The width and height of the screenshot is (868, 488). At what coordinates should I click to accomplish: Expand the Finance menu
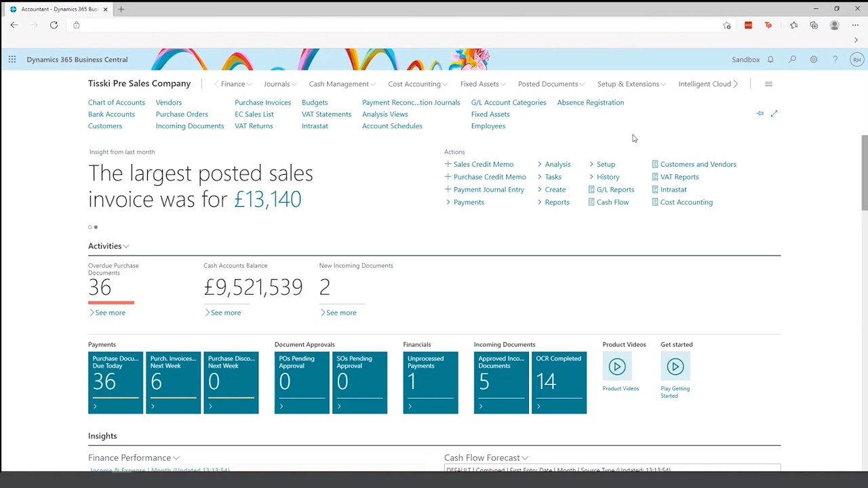[x=236, y=84]
